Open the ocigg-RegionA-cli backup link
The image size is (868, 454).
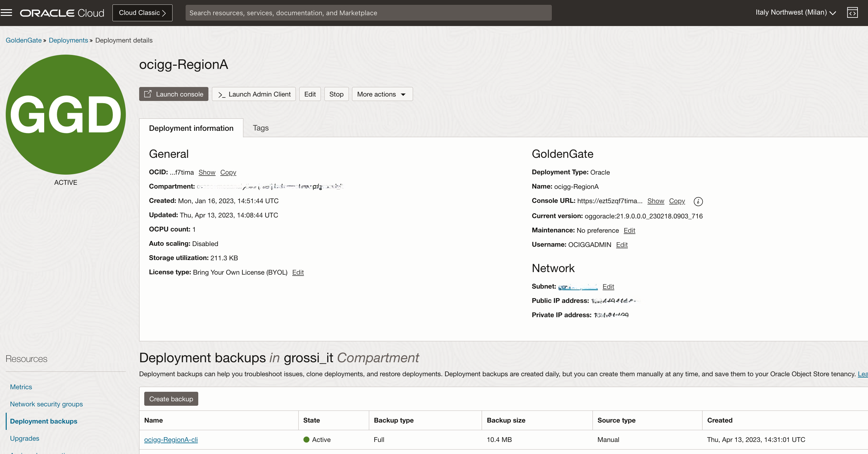coord(171,440)
